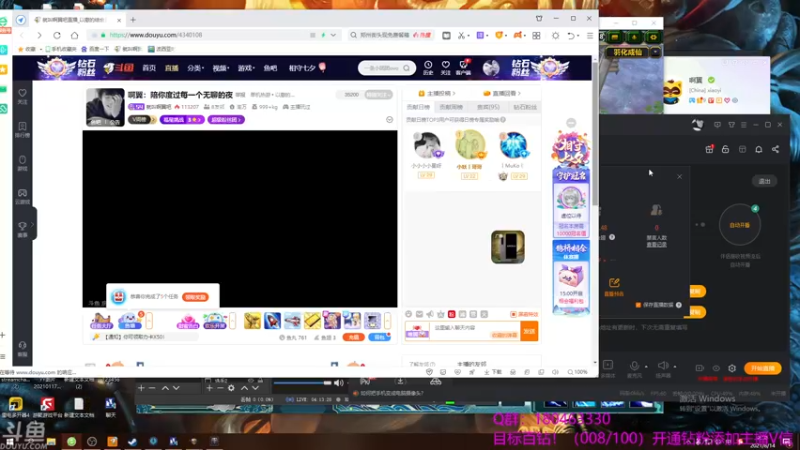
Task: Go to the browser home page icon
Action: click(x=74, y=35)
